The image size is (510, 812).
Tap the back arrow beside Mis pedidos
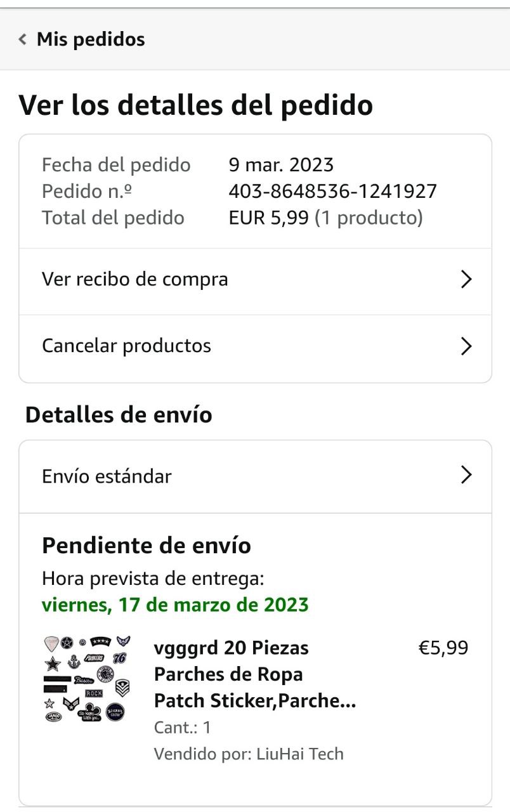click(x=23, y=40)
